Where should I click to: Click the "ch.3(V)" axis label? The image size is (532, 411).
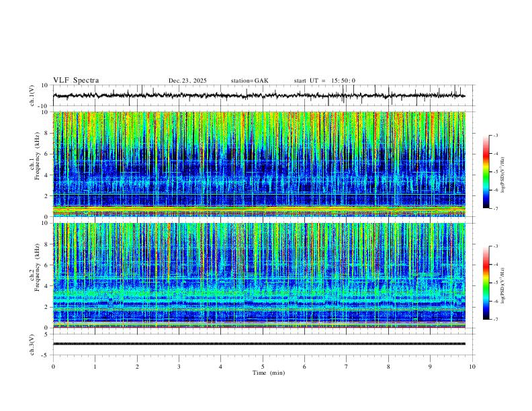[x=32, y=345]
